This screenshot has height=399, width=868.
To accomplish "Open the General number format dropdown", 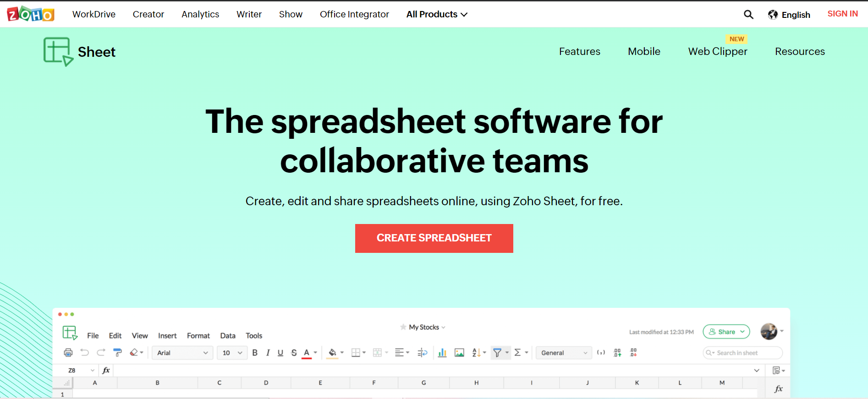I will tap(564, 353).
